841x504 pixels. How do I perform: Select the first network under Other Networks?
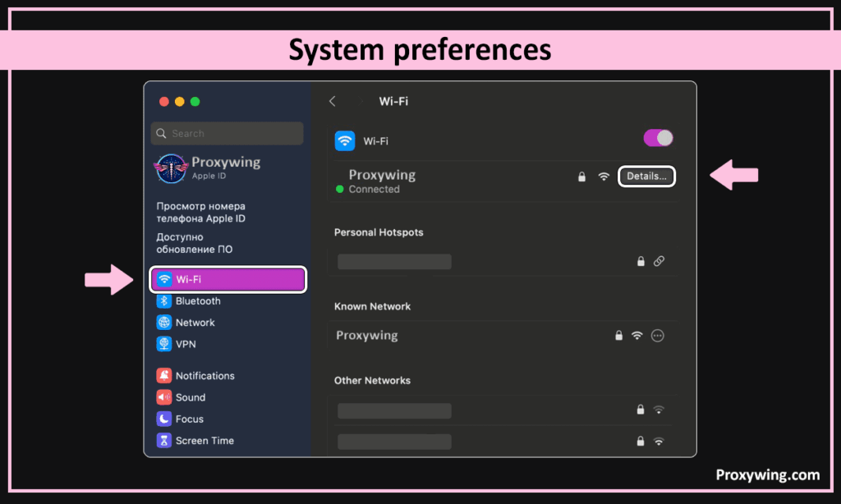coord(394,410)
